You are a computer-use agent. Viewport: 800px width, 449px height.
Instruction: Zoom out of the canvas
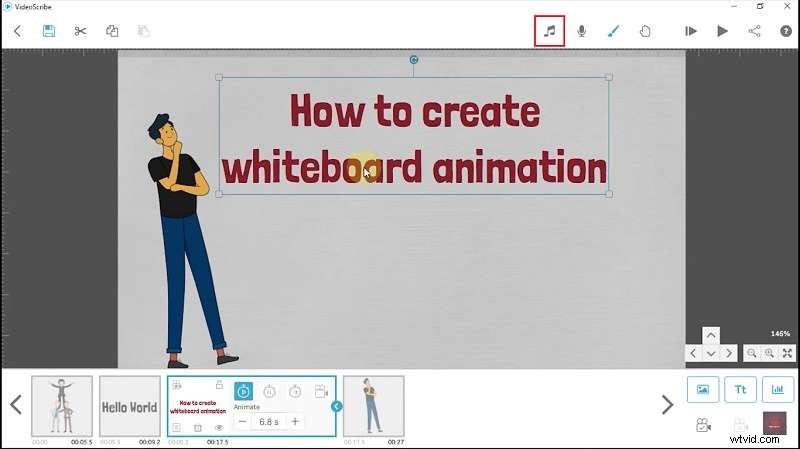tap(752, 353)
